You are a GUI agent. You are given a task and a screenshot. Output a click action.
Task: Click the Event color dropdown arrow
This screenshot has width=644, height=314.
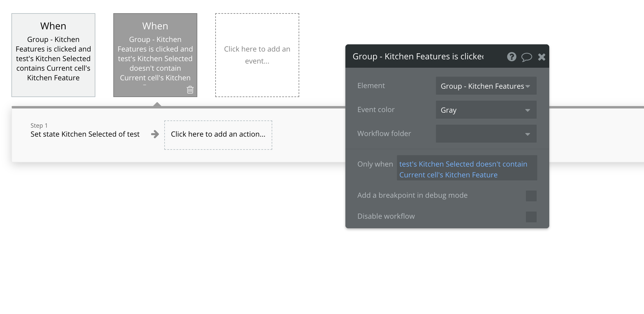(528, 110)
